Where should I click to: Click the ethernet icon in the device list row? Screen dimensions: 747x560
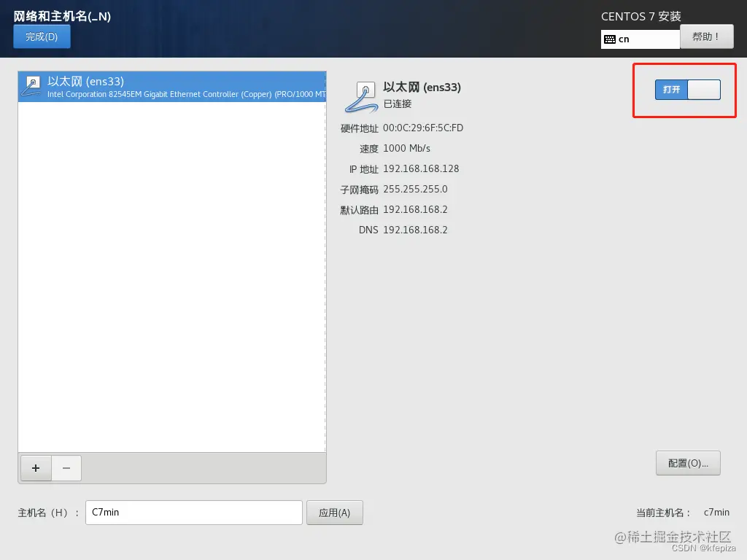32,86
